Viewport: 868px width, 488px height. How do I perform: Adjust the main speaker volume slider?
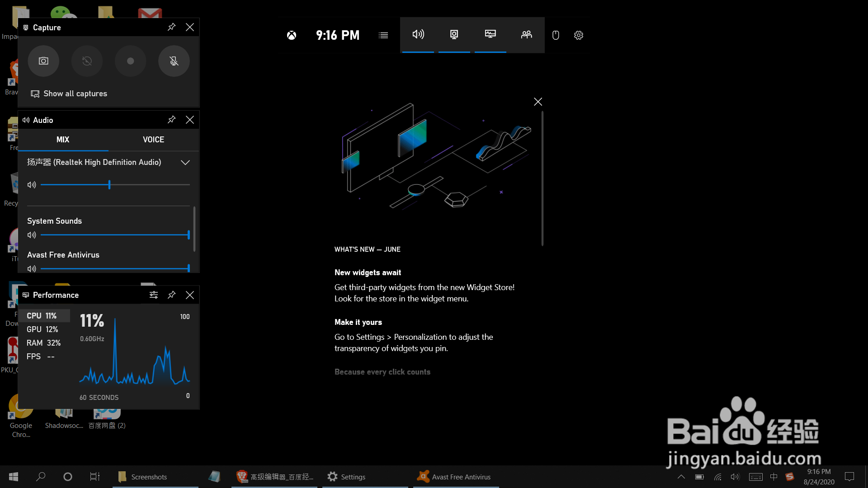point(115,185)
